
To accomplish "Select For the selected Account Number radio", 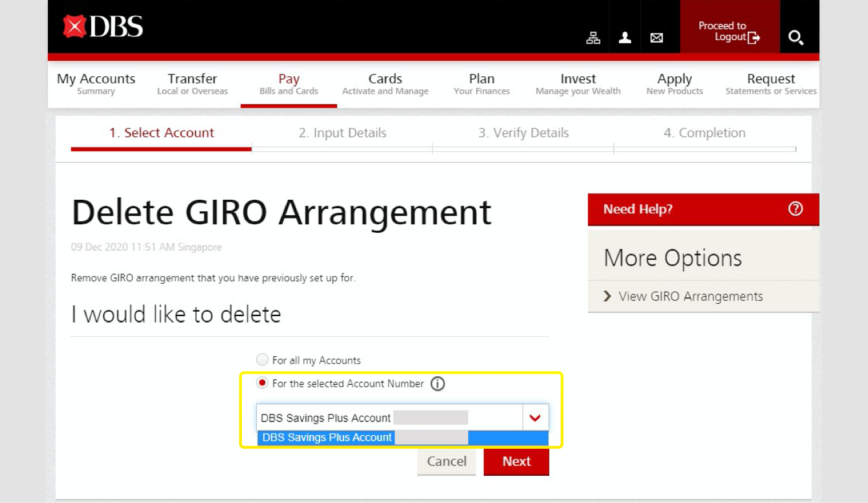I will pos(262,383).
